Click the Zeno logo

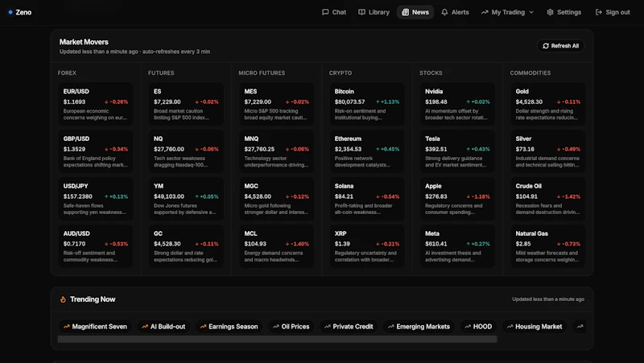coord(19,12)
